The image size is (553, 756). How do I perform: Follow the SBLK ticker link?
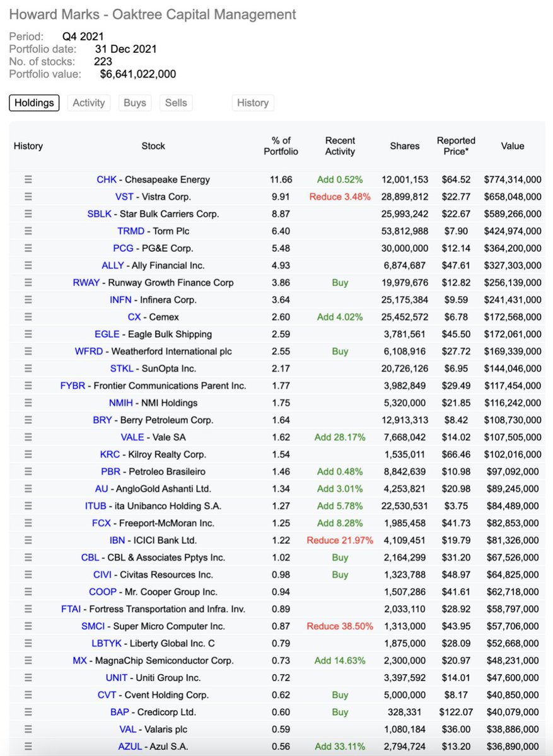tap(99, 214)
